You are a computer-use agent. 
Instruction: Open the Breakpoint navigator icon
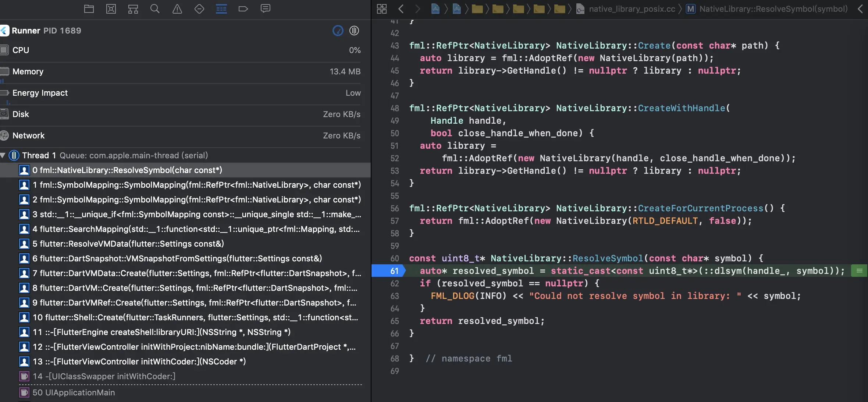pyautogui.click(x=243, y=9)
